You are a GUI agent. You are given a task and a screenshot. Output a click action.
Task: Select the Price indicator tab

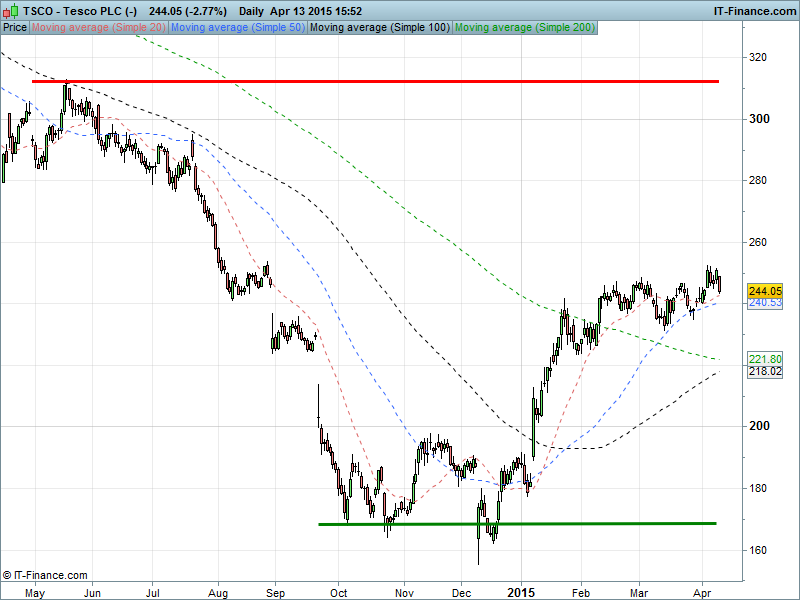[x=15, y=27]
